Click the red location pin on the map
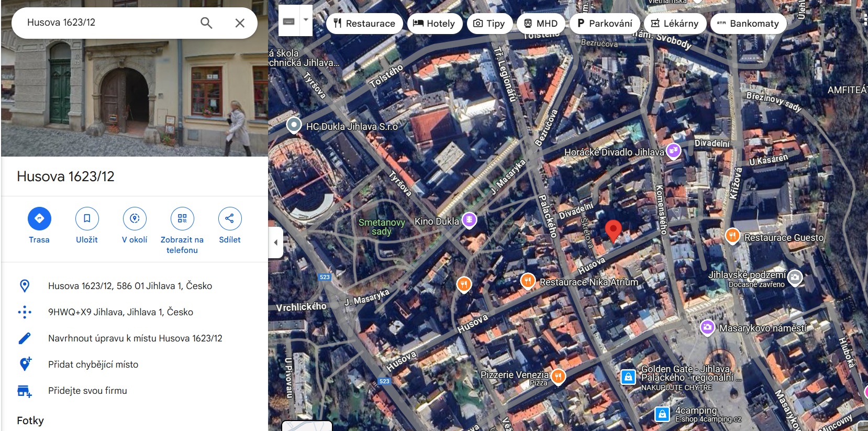The image size is (868, 431). tap(613, 231)
